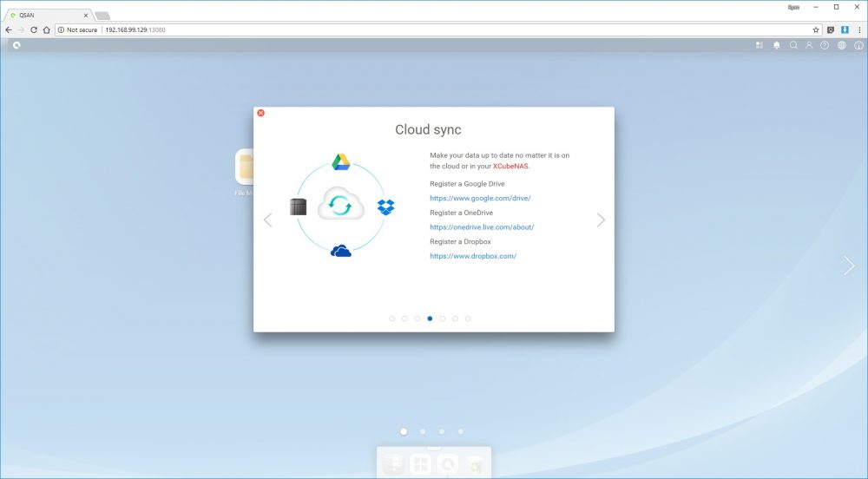Open the user account menu icon
The image size is (868, 479).
pos(809,45)
